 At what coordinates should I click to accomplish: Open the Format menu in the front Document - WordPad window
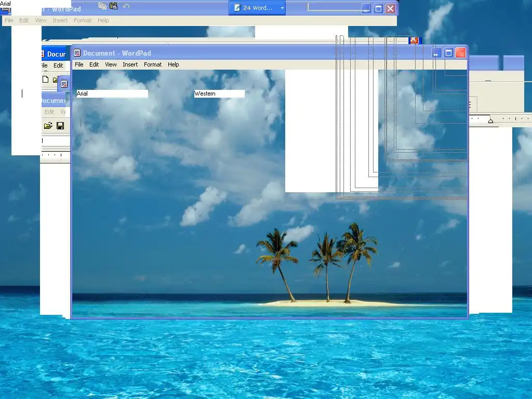click(x=153, y=64)
